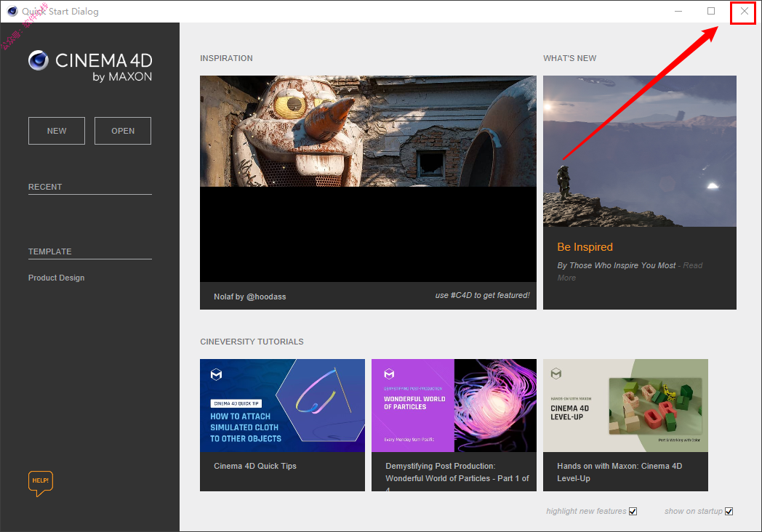Toggle the show on startup checkbox
The image size is (762, 532).
[x=729, y=511]
